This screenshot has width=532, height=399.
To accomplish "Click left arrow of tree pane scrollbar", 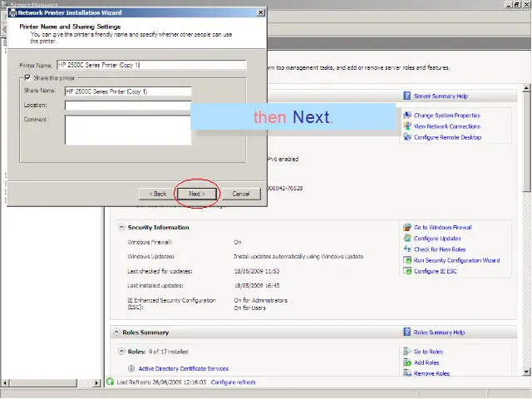I will coord(5,382).
